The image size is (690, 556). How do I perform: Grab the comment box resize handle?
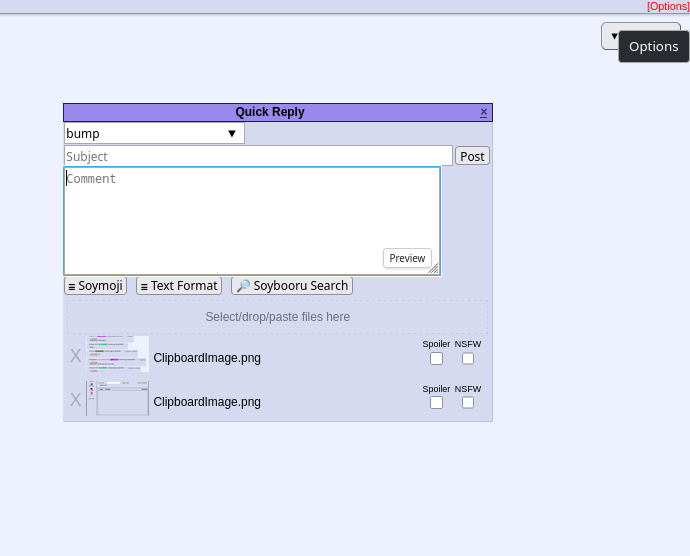(x=433, y=269)
